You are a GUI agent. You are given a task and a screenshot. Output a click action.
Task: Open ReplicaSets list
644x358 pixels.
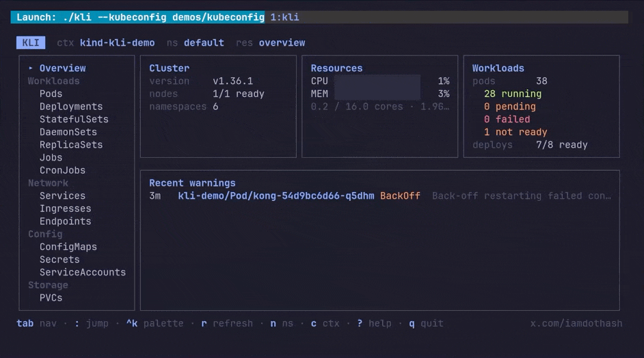(x=71, y=145)
